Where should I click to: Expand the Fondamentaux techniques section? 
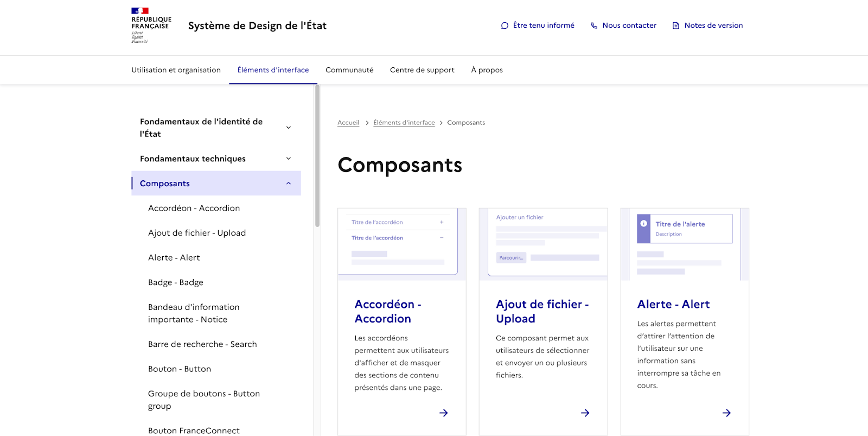pyautogui.click(x=289, y=159)
